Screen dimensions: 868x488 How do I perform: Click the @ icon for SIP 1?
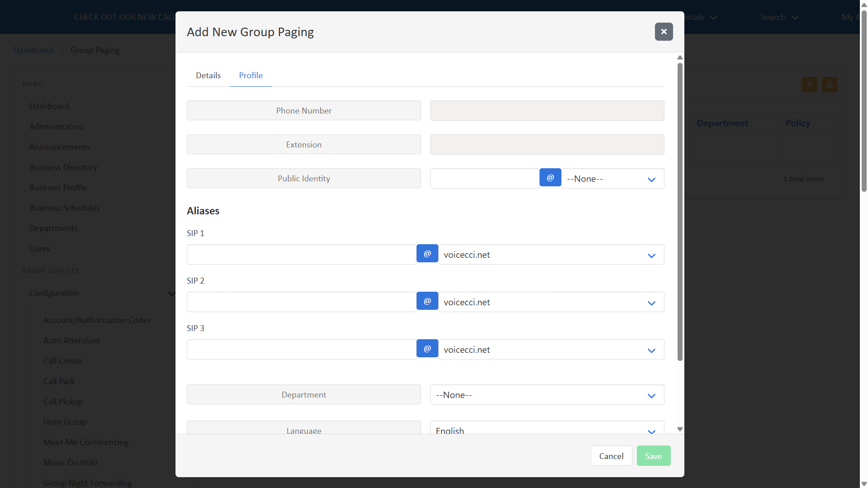(427, 254)
